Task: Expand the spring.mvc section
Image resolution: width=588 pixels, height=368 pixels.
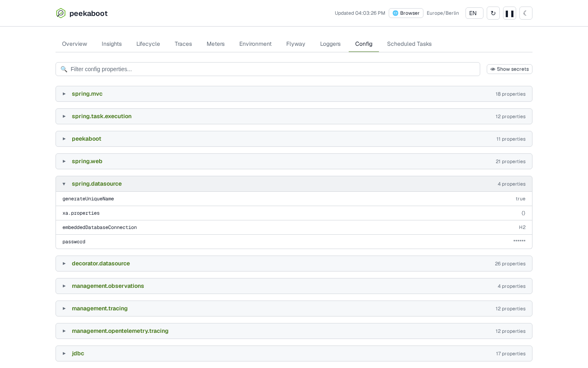Action: 294,94
